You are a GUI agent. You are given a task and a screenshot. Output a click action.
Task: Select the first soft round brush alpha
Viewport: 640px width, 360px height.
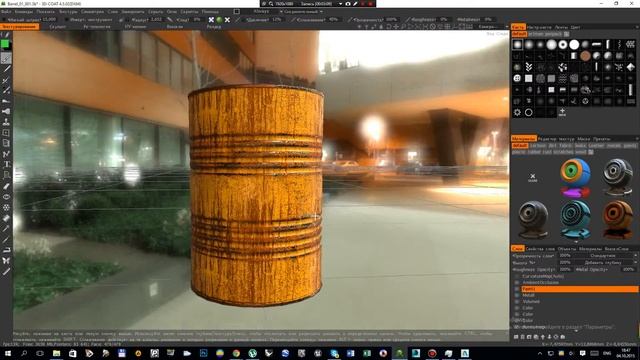click(518, 44)
